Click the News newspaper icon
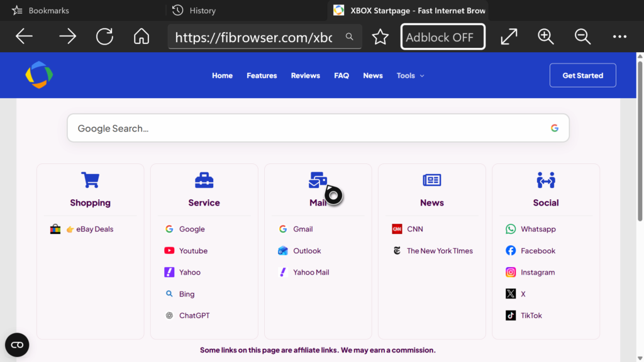The image size is (644, 362). coord(431,180)
